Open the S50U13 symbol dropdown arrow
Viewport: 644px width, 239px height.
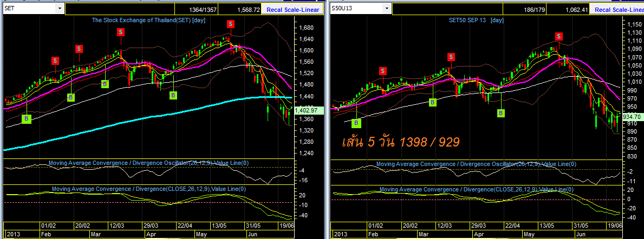click(386, 8)
